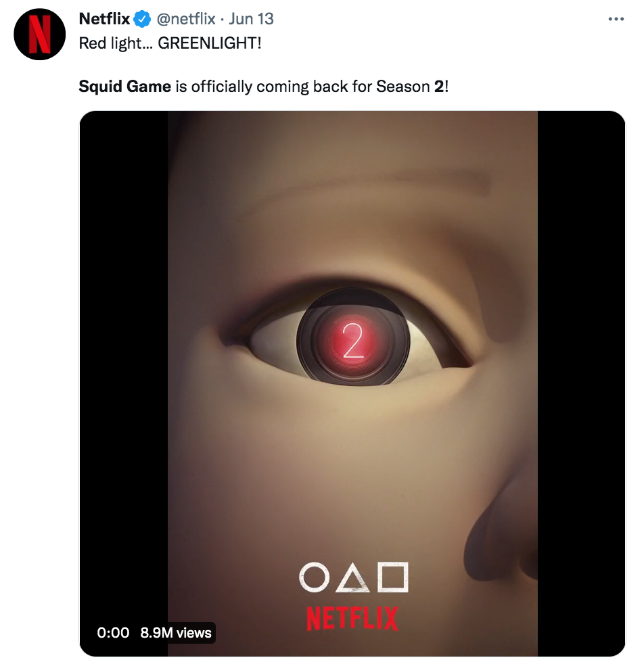Click the bold 2 after "Season"
The image size is (644, 664).
[438, 87]
